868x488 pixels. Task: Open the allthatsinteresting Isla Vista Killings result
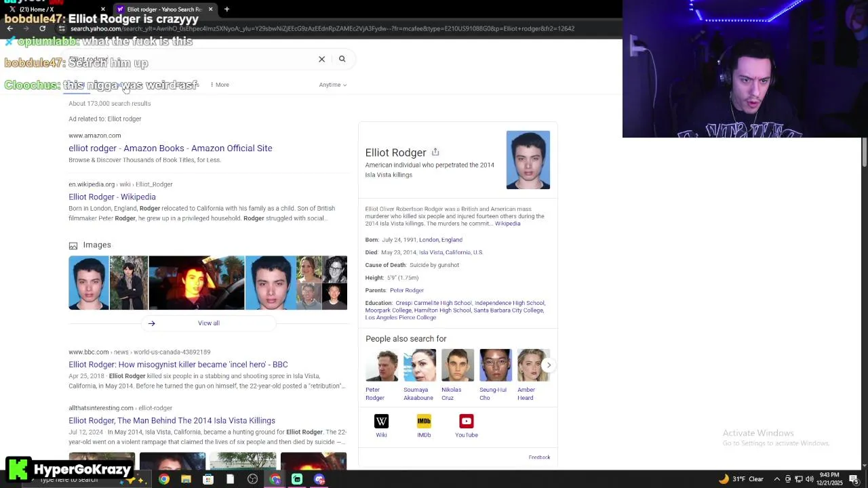[x=172, y=421]
